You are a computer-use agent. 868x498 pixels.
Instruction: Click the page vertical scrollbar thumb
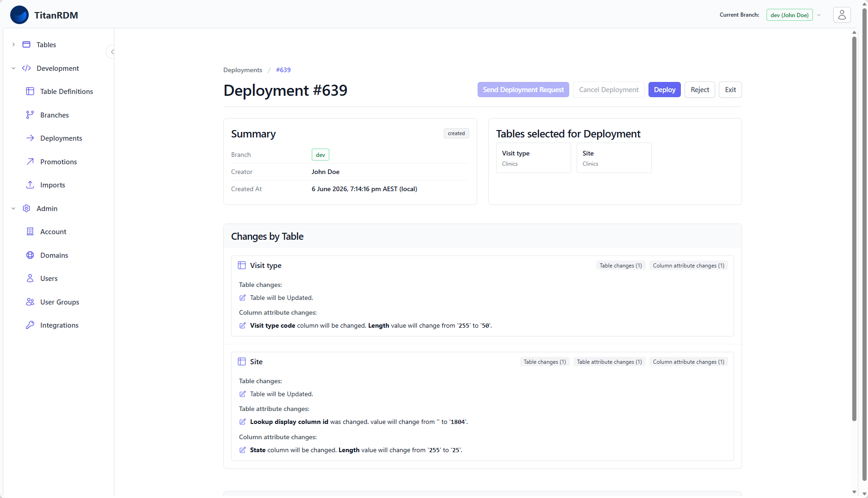[x=854, y=229]
